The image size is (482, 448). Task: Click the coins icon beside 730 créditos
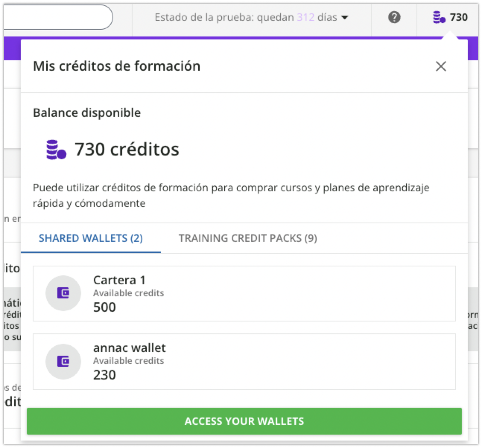tap(56, 149)
